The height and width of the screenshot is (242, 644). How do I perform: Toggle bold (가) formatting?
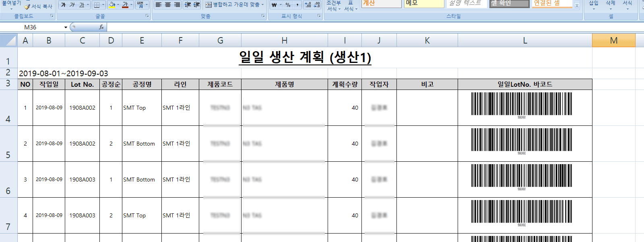(x=63, y=5)
